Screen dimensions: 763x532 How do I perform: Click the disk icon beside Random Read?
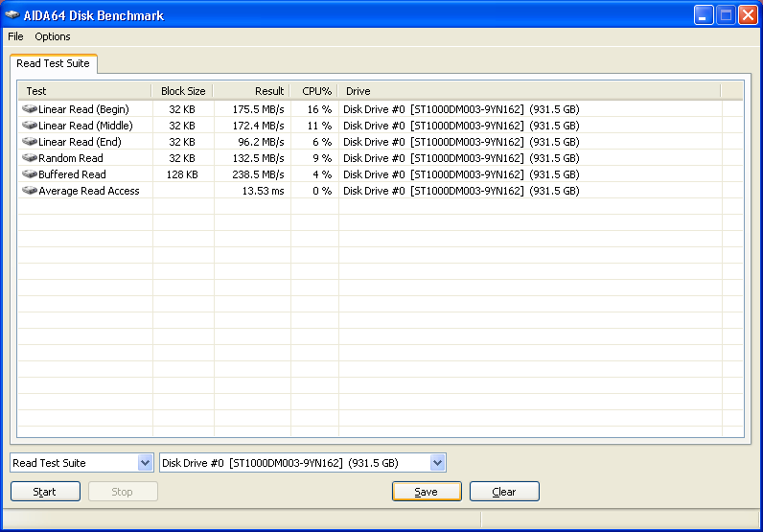pos(30,158)
